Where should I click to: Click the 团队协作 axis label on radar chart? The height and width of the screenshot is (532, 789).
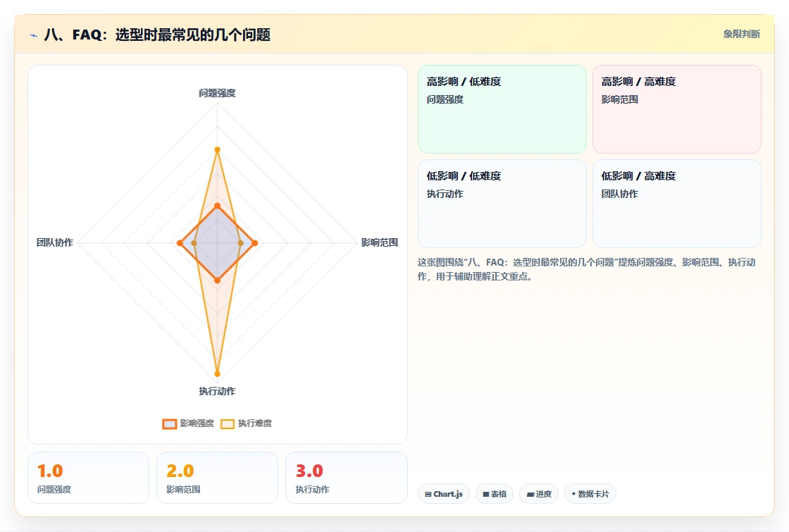(55, 242)
